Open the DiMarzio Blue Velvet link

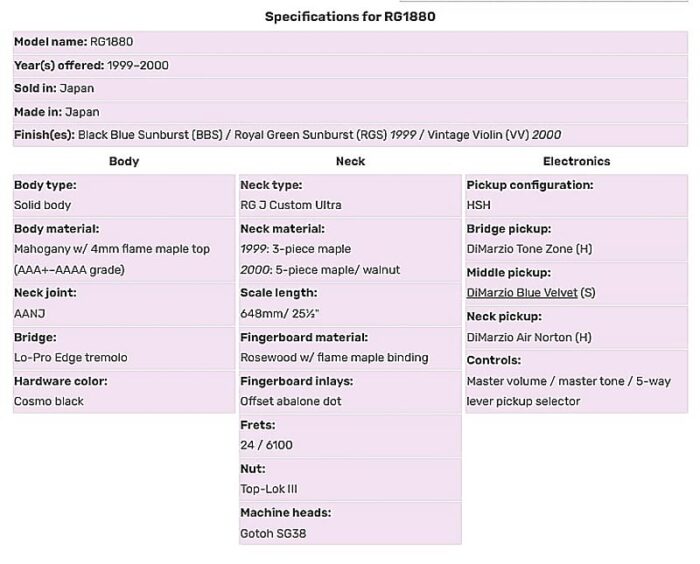point(522,292)
